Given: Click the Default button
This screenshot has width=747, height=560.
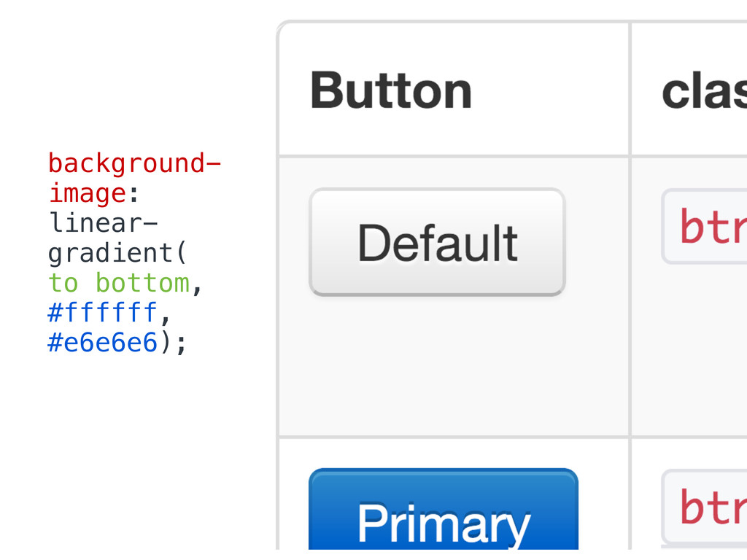Looking at the screenshot, I should click(x=437, y=242).
